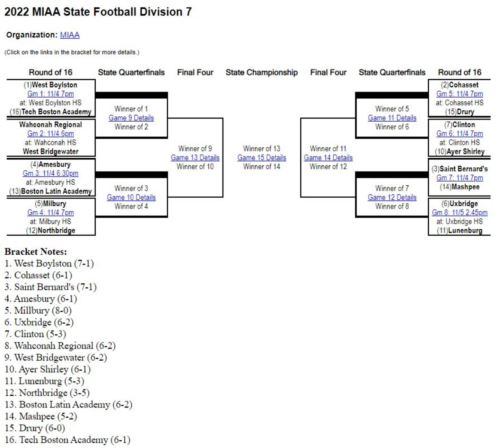Image resolution: width=499 pixels, height=448 pixels.
Task: Click the West Boylston team name
Action: coord(54,85)
